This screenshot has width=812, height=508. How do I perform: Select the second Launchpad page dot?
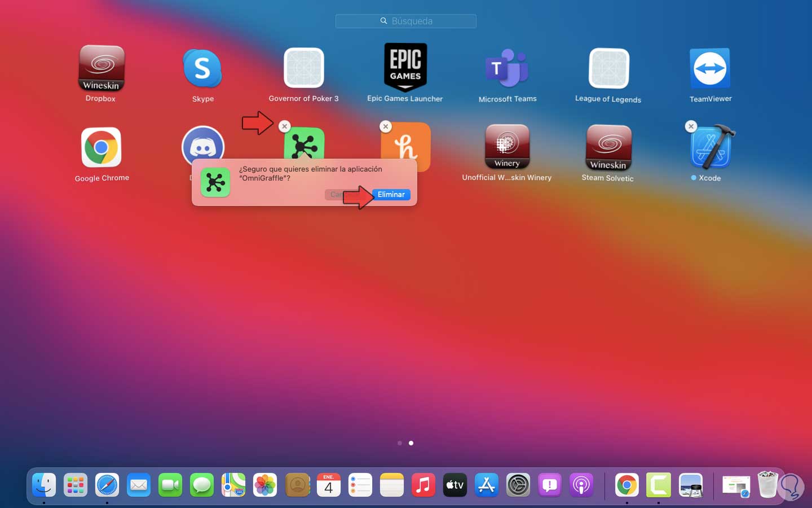coord(411,443)
